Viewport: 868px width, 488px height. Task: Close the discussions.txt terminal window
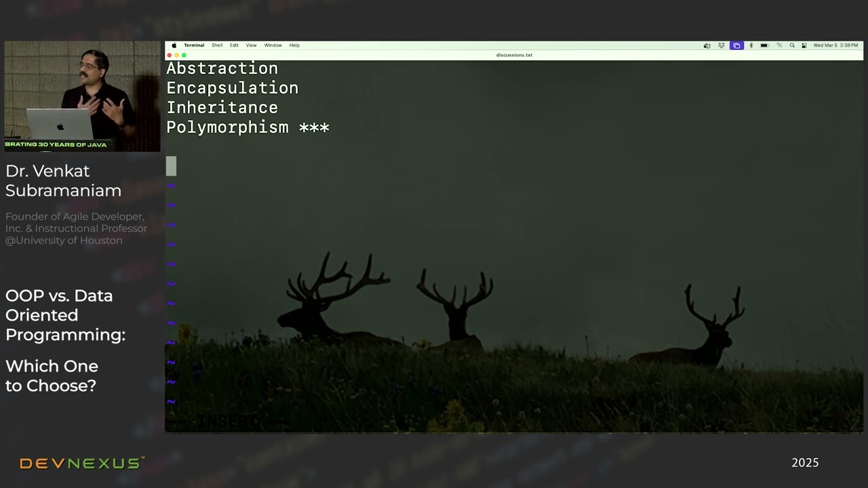[170, 55]
